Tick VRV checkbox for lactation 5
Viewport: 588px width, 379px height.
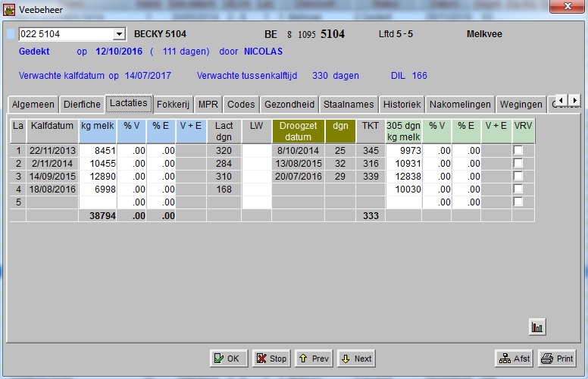[x=518, y=202]
